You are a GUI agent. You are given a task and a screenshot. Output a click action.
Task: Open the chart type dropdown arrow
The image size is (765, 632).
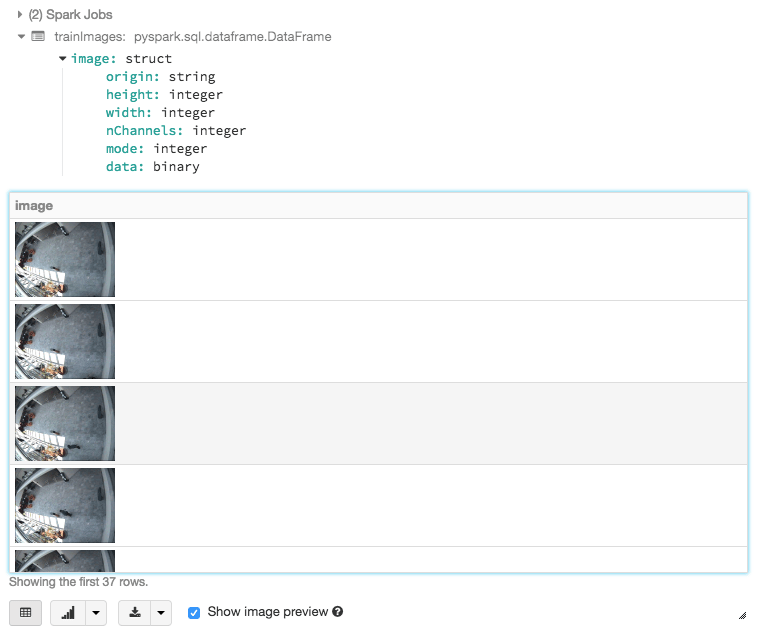coord(96,613)
